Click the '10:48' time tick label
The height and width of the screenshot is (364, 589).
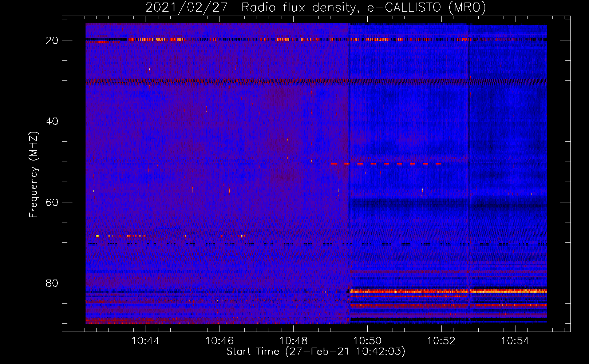(x=293, y=341)
